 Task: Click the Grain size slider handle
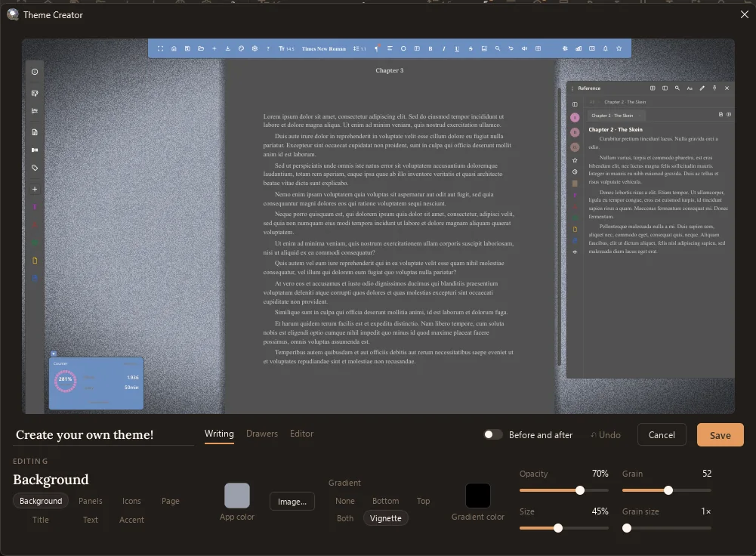point(627,528)
